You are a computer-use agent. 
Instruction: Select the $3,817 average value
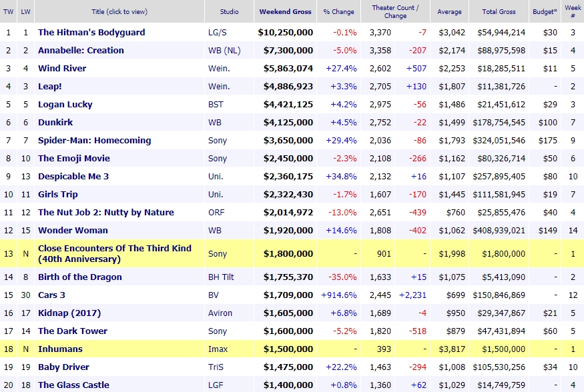[452, 349]
